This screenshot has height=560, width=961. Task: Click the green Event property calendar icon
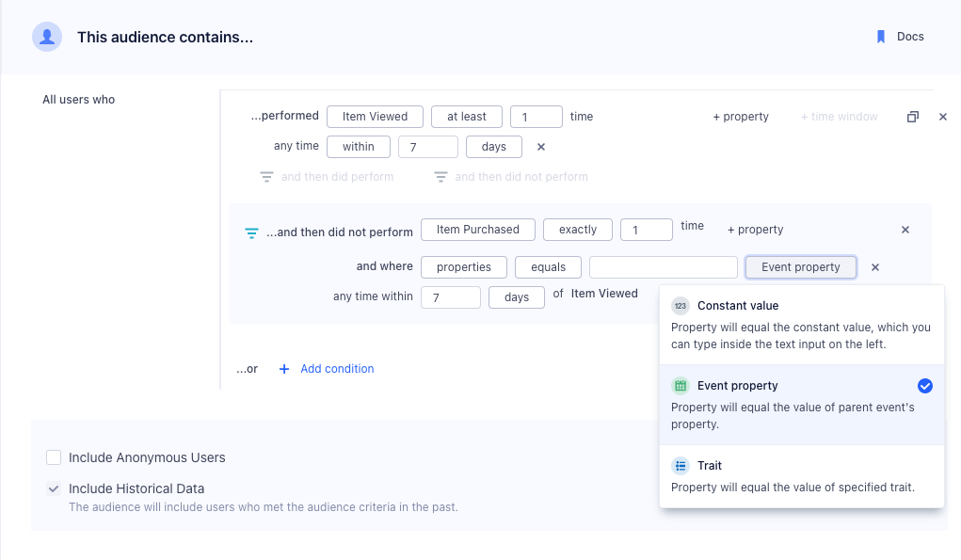pyautogui.click(x=681, y=385)
